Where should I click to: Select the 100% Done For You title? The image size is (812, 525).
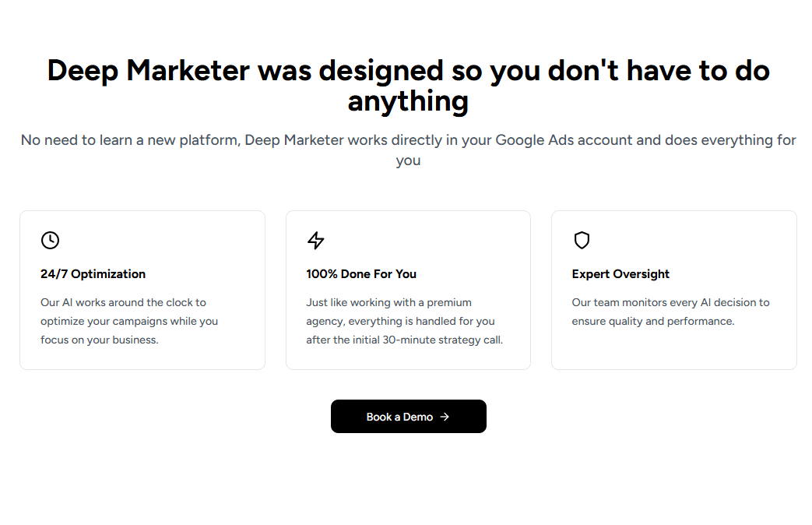click(x=361, y=274)
